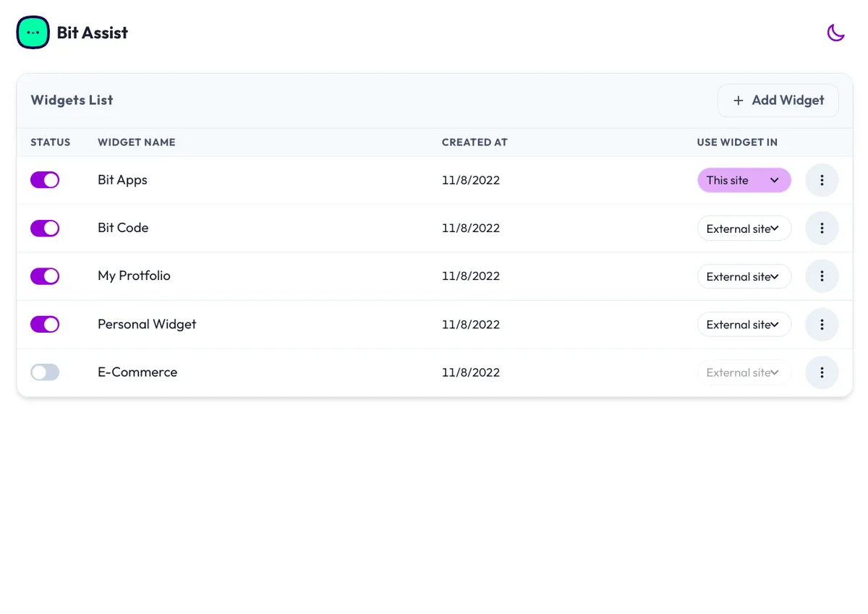Click the Add Widget button
The width and height of the screenshot is (868, 614).
point(778,101)
